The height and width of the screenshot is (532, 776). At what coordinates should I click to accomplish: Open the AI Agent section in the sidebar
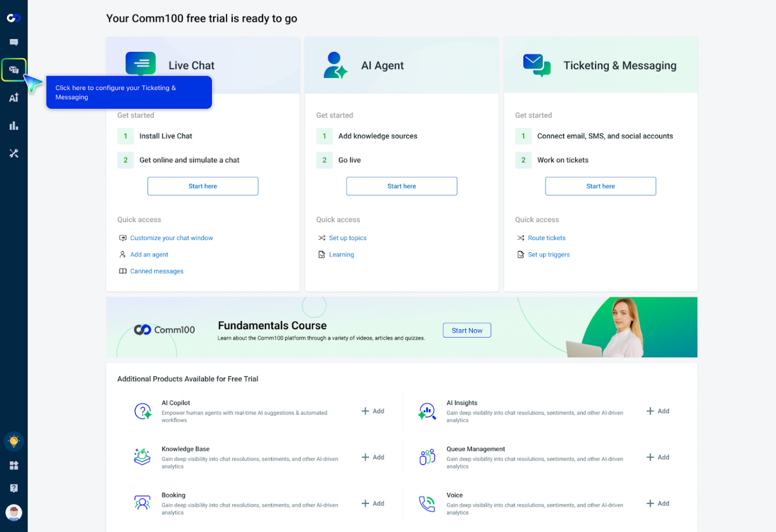[x=14, y=97]
